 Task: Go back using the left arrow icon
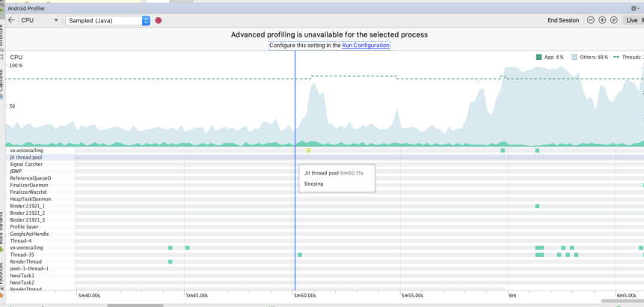pos(11,20)
